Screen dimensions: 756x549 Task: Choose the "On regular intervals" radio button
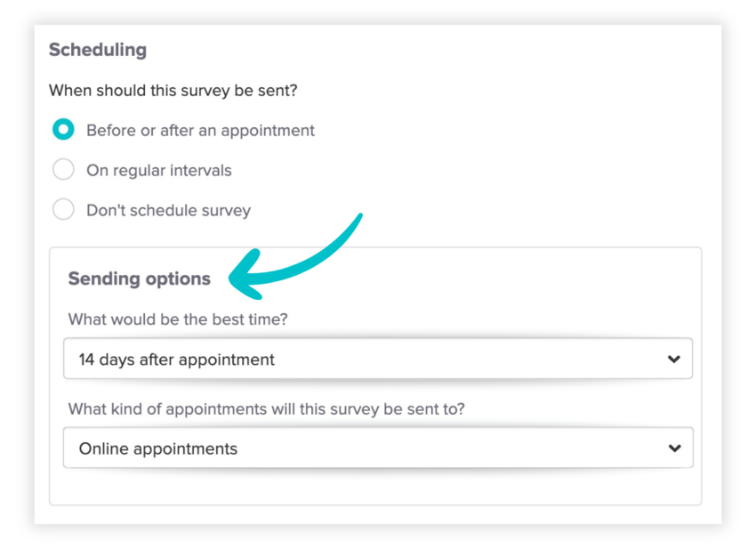63,170
